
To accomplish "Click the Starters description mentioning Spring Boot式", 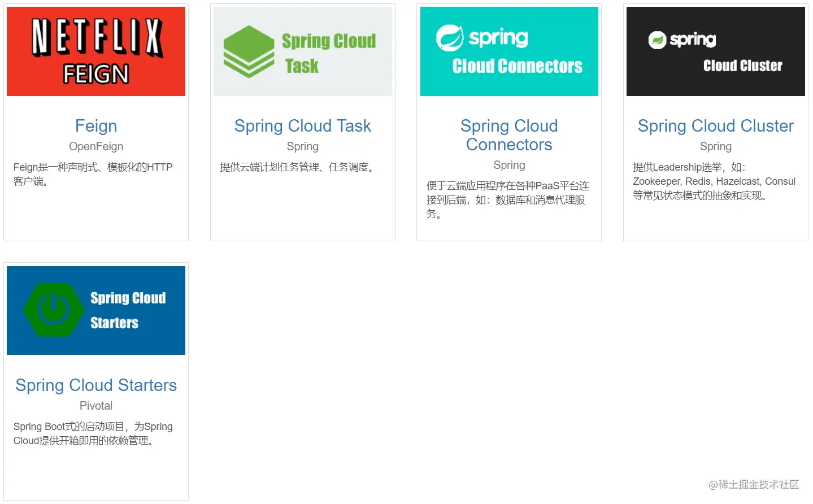I will 93,433.
